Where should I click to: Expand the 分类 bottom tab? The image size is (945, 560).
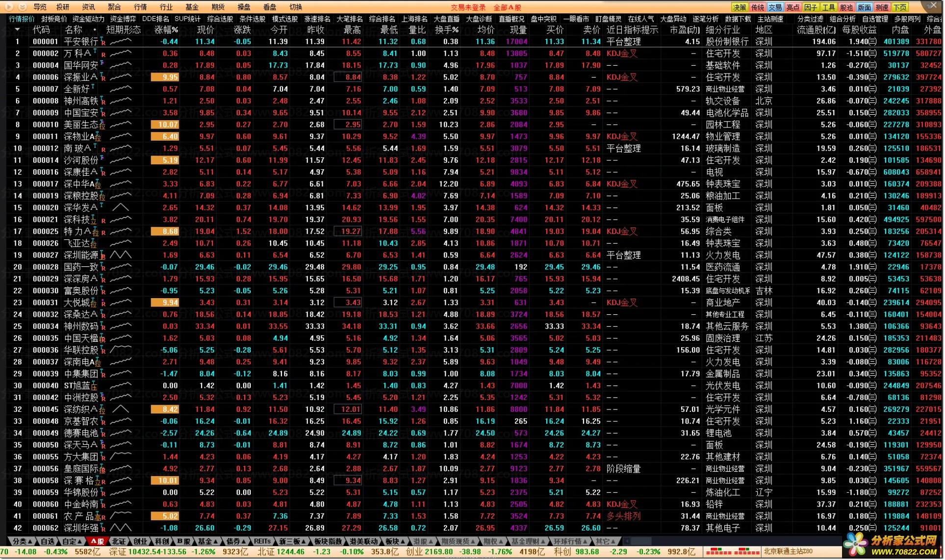click(x=23, y=541)
